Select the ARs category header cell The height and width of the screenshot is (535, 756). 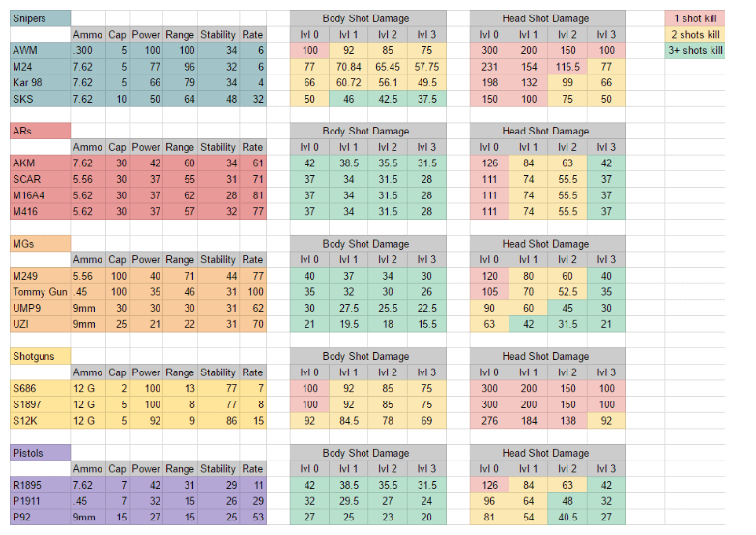[40, 131]
